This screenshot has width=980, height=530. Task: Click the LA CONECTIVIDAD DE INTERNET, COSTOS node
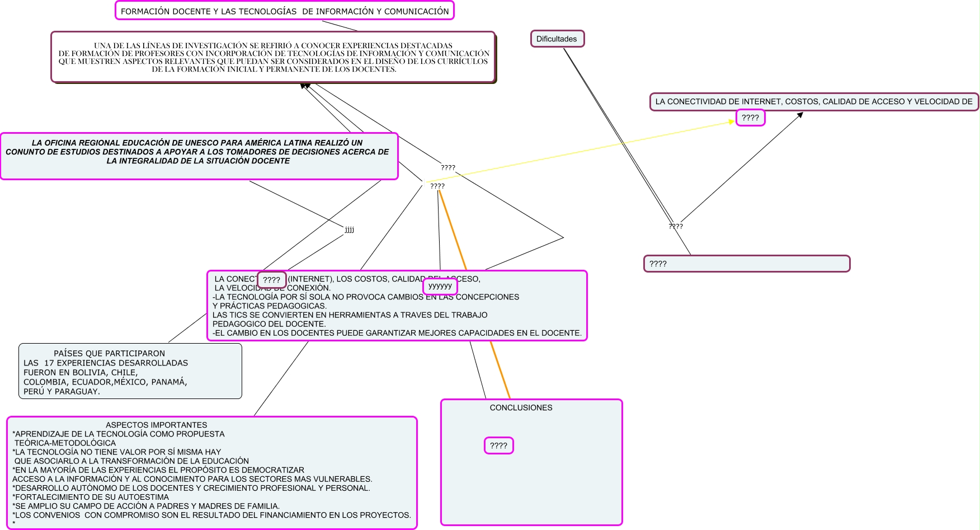pyautogui.click(x=813, y=102)
